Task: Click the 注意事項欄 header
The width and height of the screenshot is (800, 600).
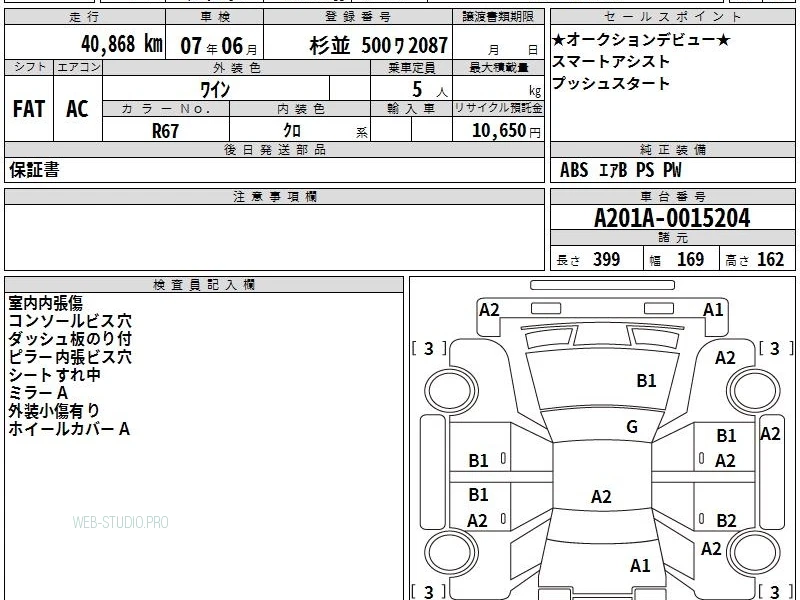Action: click(x=274, y=196)
